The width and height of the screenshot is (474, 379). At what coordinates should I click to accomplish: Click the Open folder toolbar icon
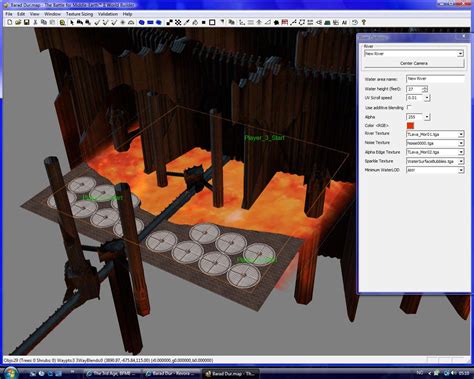point(18,22)
